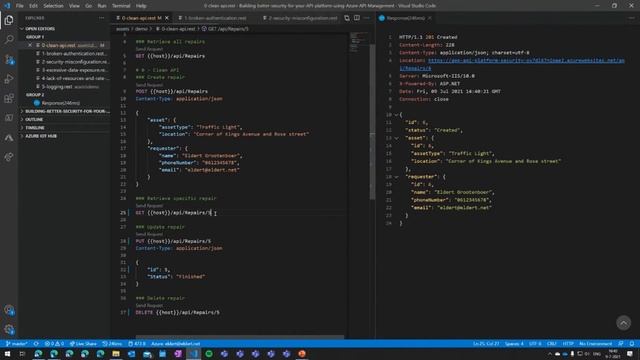640x360 pixels.
Task: Open the Run and Debug view
Action: tap(9, 79)
